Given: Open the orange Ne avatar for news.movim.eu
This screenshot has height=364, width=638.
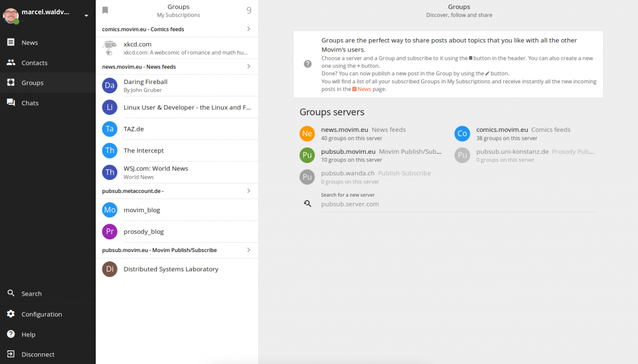Looking at the screenshot, I should point(307,133).
